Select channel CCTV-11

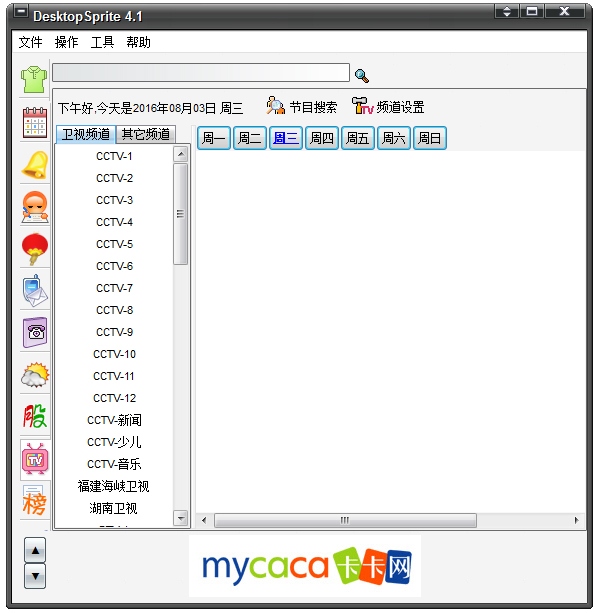[x=114, y=376]
